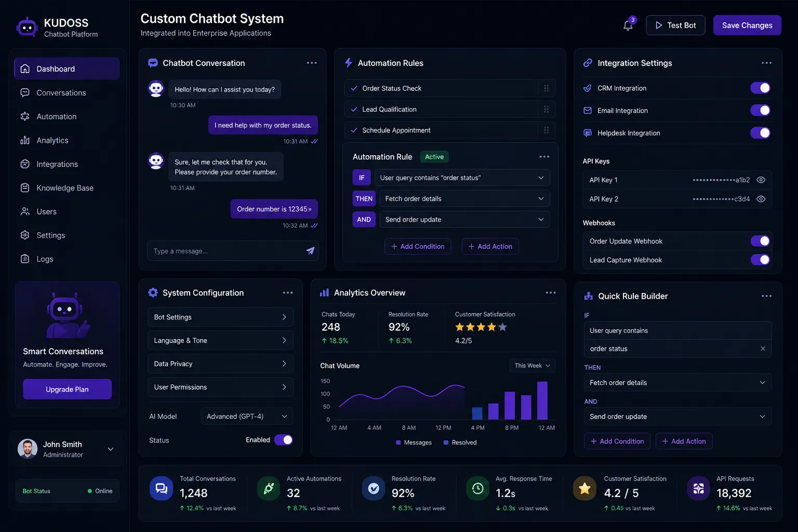Click the drag handle for Schedule Appointment rule

(546, 130)
